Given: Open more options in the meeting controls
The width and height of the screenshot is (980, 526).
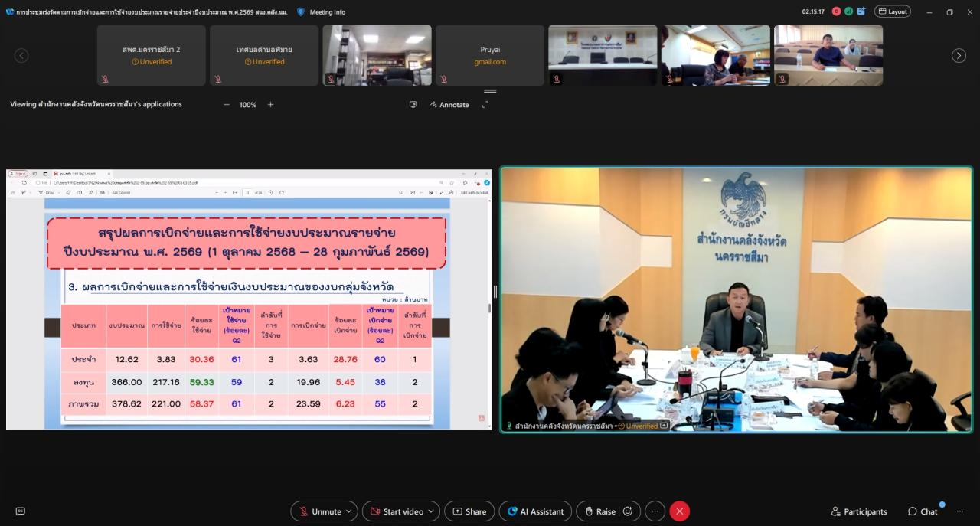Looking at the screenshot, I should pyautogui.click(x=655, y=511).
